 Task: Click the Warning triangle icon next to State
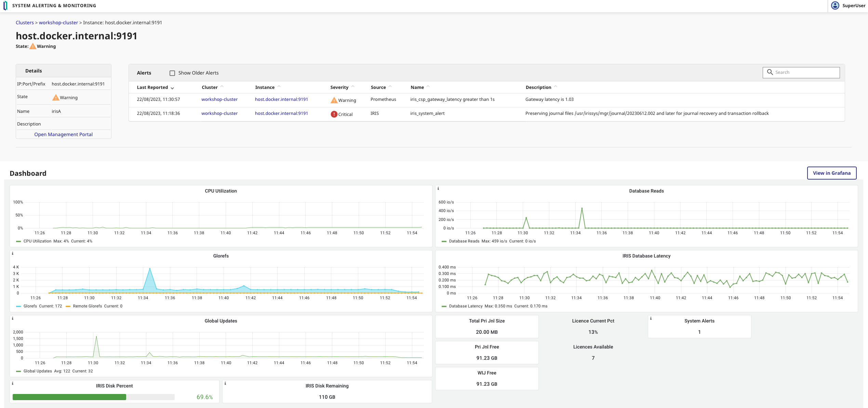pos(33,47)
